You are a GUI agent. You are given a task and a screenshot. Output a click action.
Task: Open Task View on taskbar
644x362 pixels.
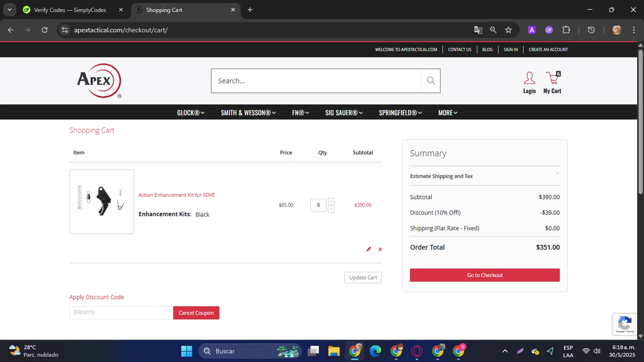click(x=313, y=351)
